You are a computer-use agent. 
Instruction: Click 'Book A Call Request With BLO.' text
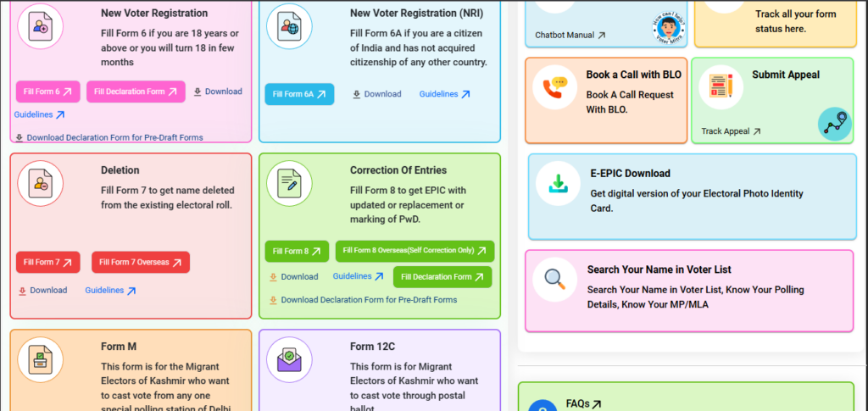[x=630, y=103]
